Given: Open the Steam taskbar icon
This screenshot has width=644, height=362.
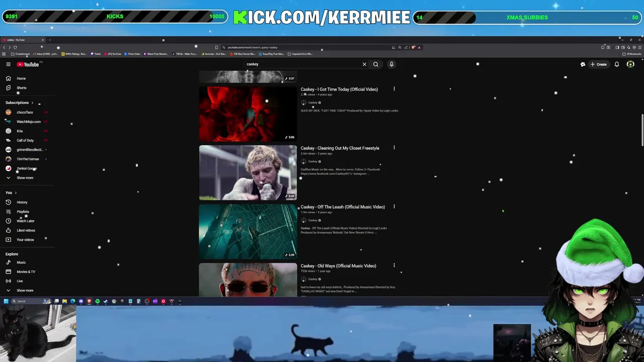Looking at the screenshot, I should tap(106, 301).
